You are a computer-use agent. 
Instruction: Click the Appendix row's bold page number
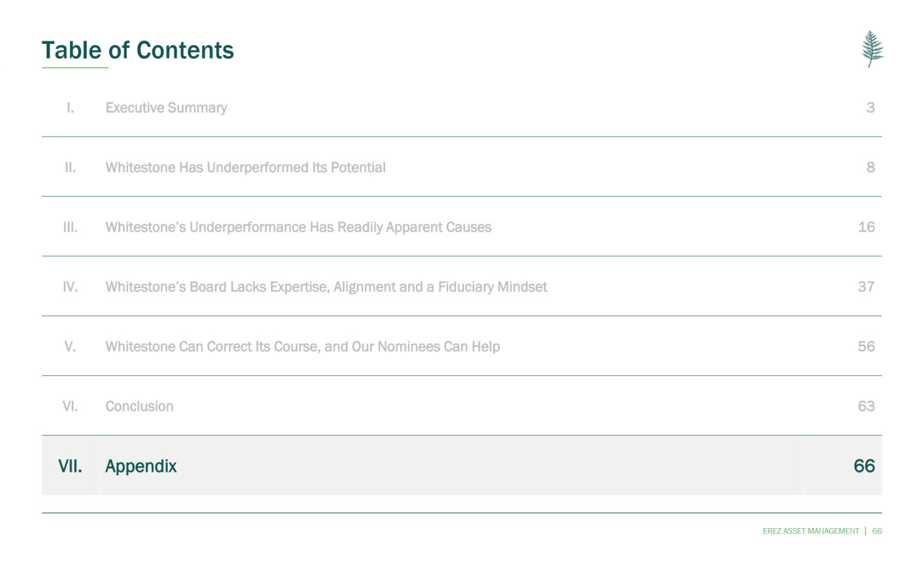(x=864, y=466)
